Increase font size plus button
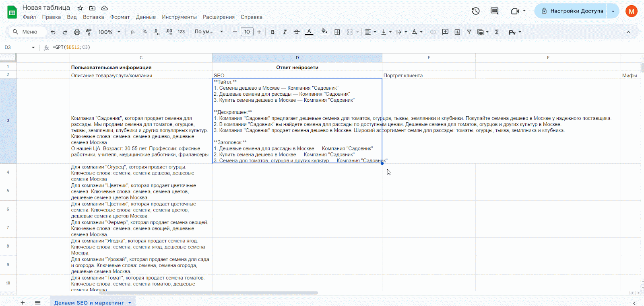Viewport: 644px width, 306px height. coord(259,32)
